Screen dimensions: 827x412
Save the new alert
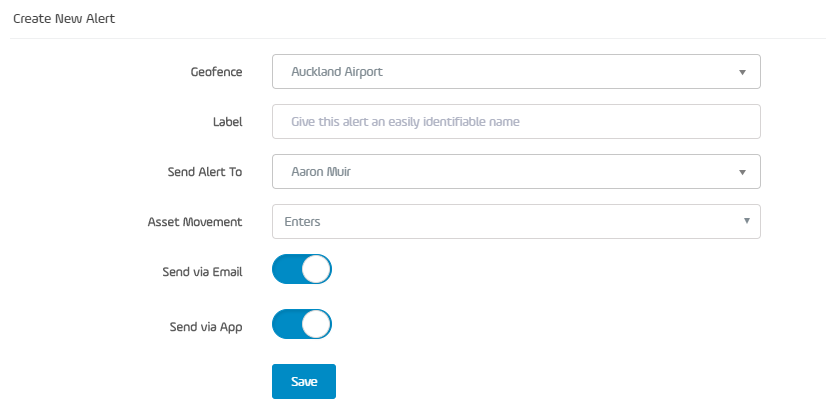point(304,381)
